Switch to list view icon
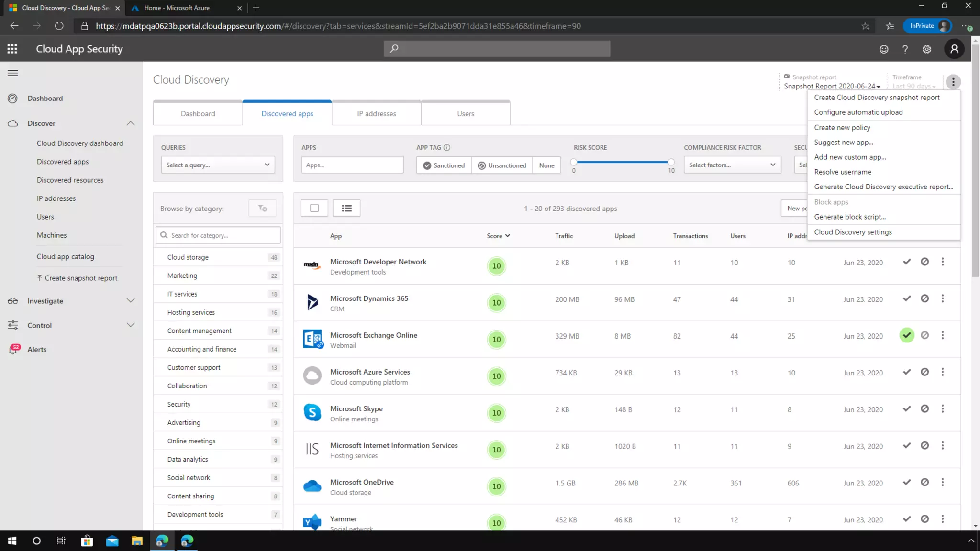 coord(346,208)
